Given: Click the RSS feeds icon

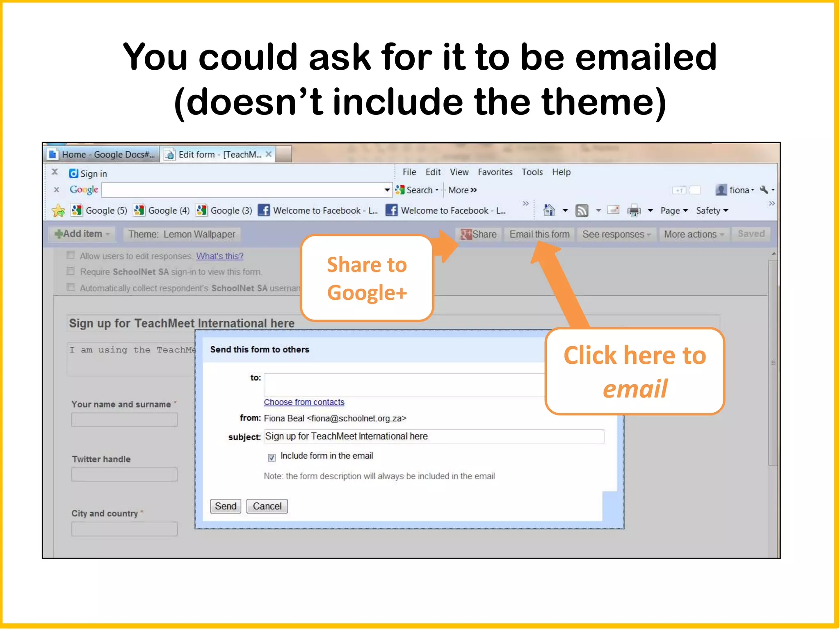Looking at the screenshot, I should (x=582, y=210).
